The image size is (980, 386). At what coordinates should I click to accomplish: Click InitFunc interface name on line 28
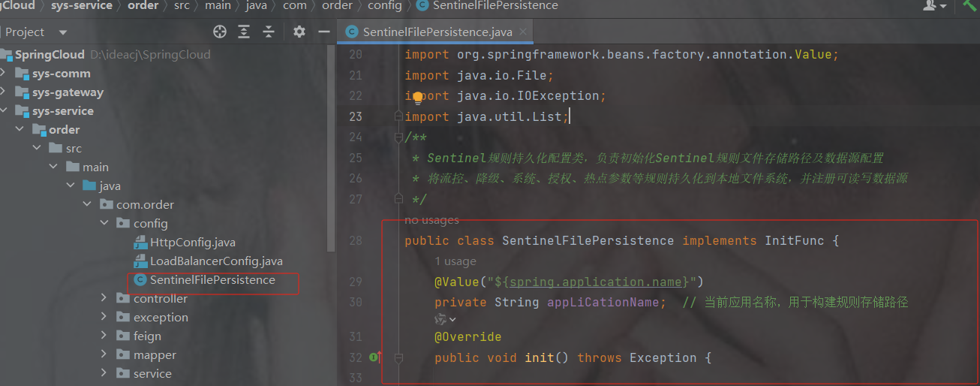(x=794, y=240)
